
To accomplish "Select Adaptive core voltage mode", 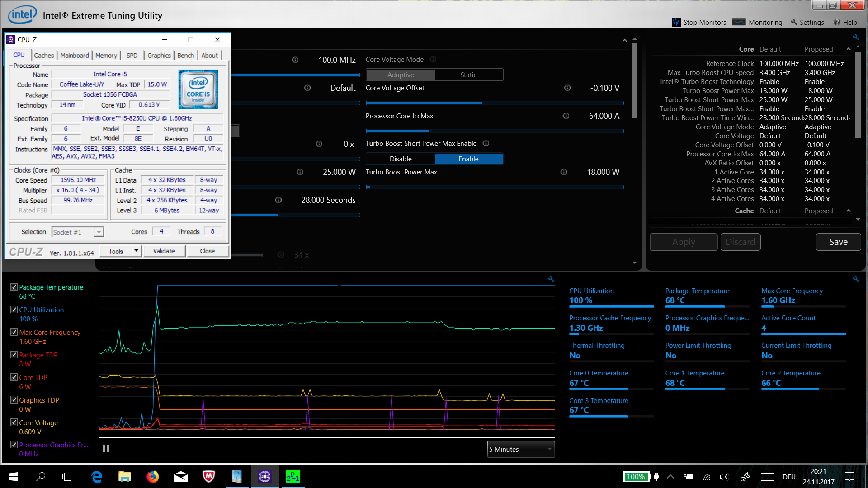I will (x=401, y=75).
